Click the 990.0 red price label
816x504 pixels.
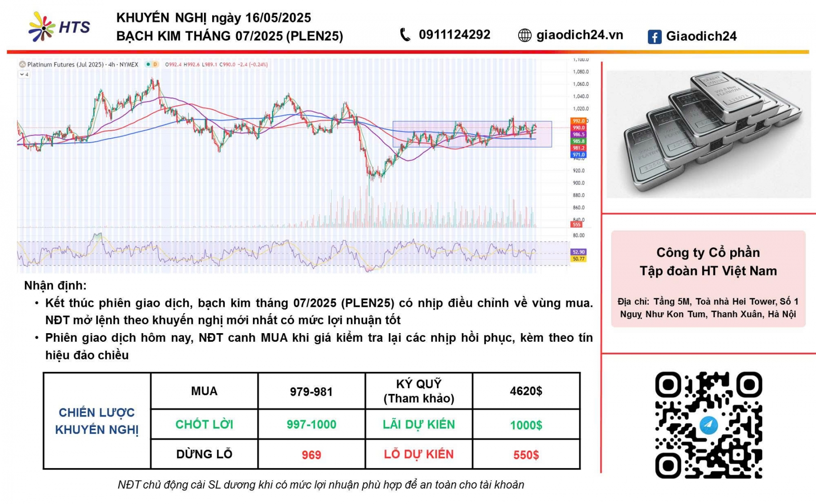578,128
